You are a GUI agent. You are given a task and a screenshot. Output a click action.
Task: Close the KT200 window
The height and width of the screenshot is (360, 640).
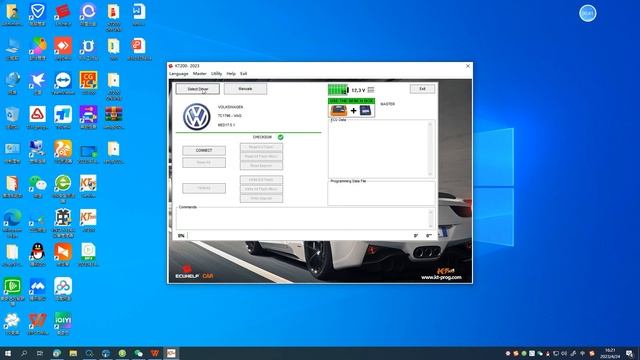pyautogui.click(x=468, y=66)
